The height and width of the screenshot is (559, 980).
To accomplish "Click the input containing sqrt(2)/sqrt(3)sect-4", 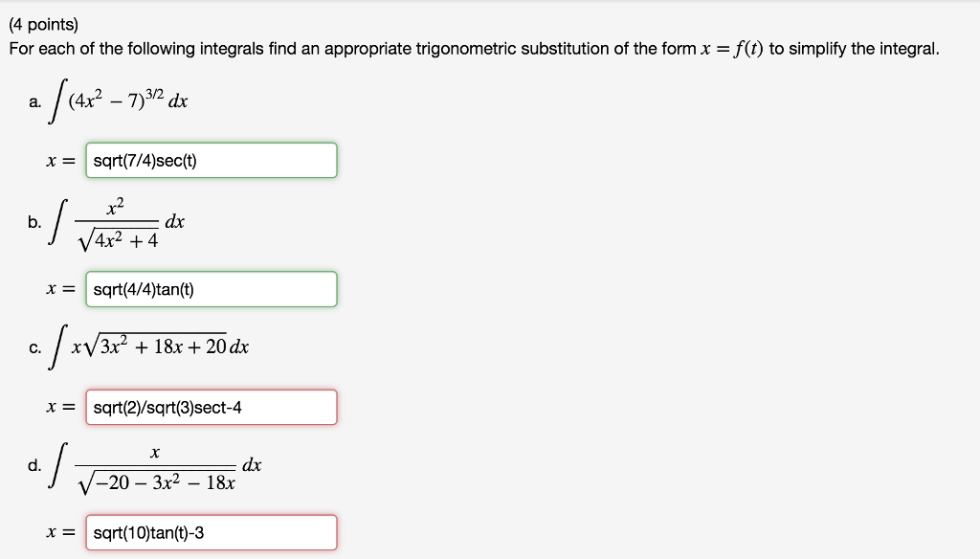I will coord(211,407).
